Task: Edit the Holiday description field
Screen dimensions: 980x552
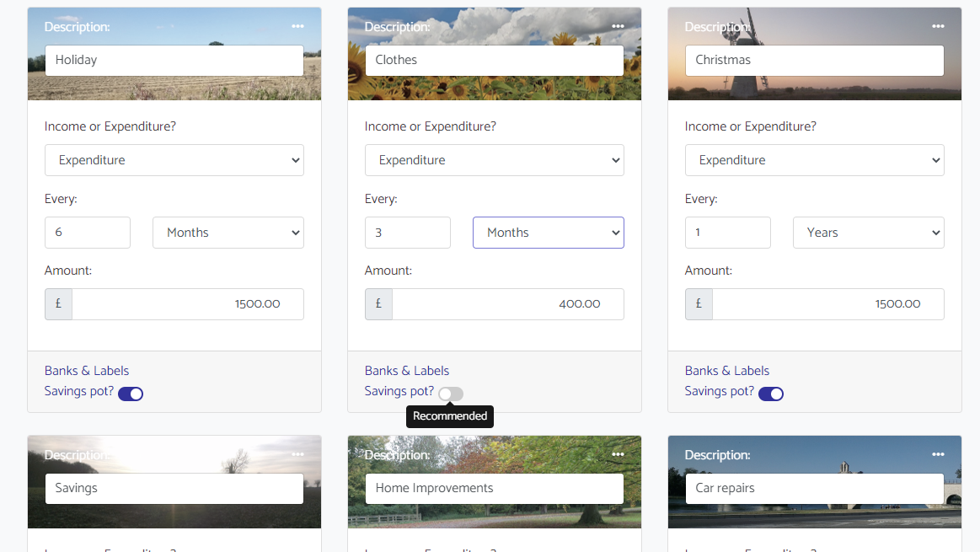Action: click(174, 60)
